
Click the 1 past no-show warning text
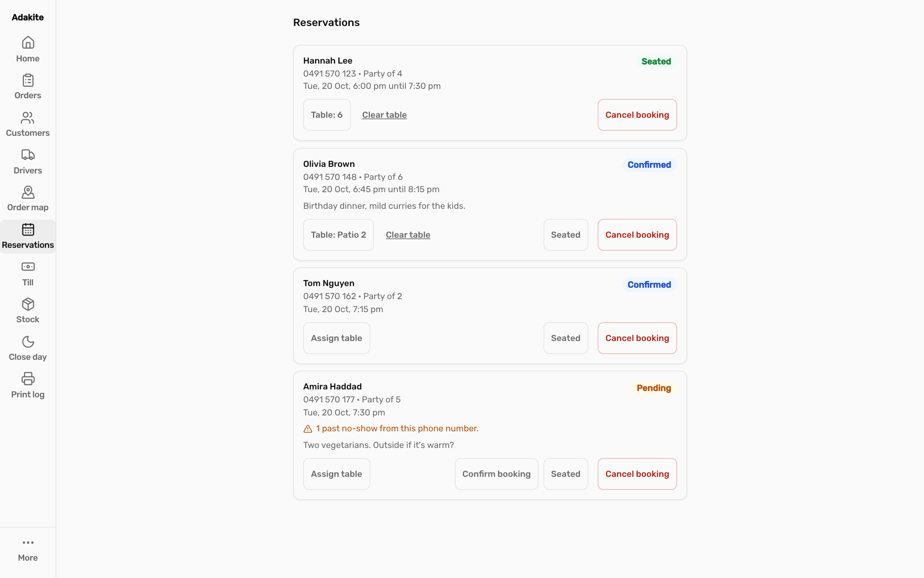397,428
